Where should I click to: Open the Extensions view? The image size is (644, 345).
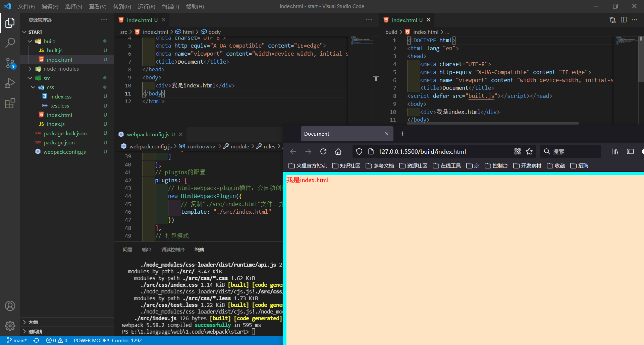(x=10, y=103)
